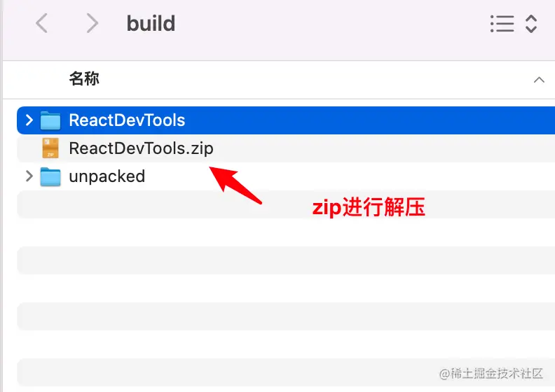This screenshot has height=392, width=555.
Task: Click the orange ReactDevTools.zip archive icon
Action: (50, 148)
